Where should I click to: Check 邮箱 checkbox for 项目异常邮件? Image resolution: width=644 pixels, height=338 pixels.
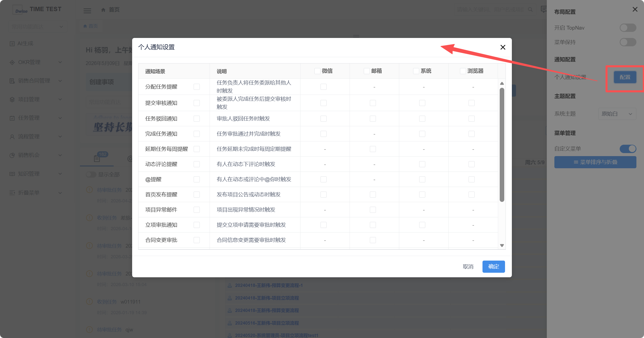click(373, 210)
